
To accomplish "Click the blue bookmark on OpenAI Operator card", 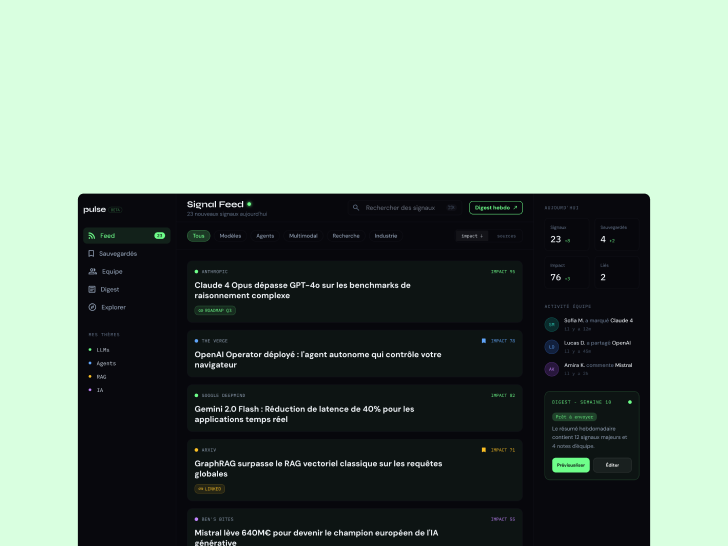I will point(484,341).
